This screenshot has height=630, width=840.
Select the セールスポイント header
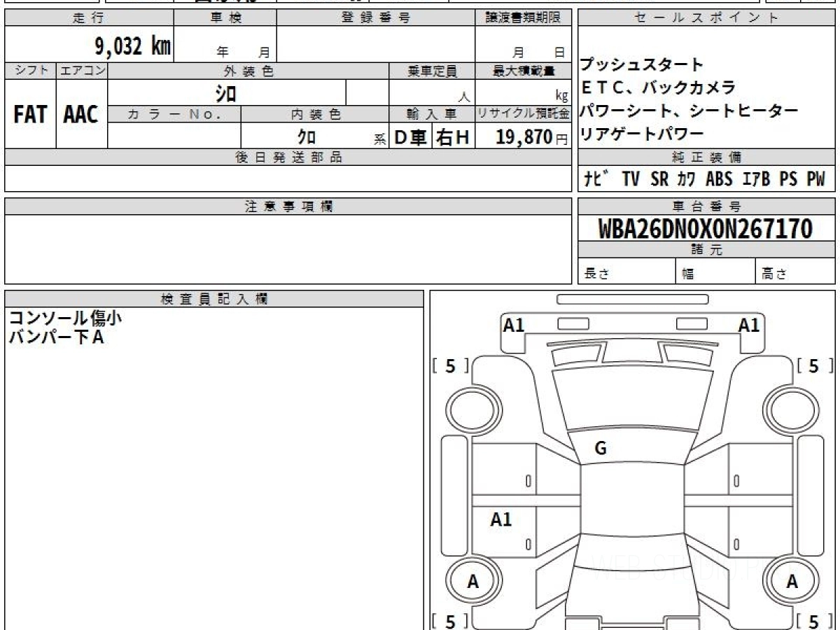click(x=706, y=18)
